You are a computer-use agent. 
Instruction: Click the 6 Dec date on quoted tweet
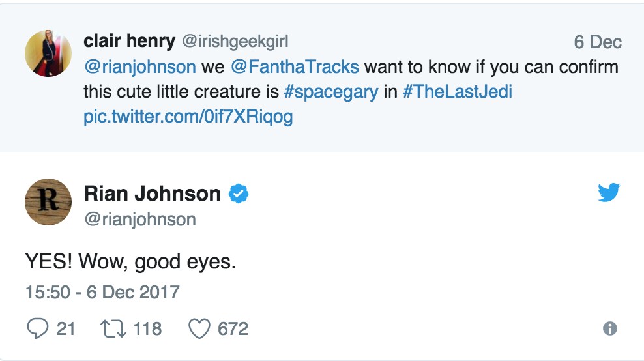597,42
